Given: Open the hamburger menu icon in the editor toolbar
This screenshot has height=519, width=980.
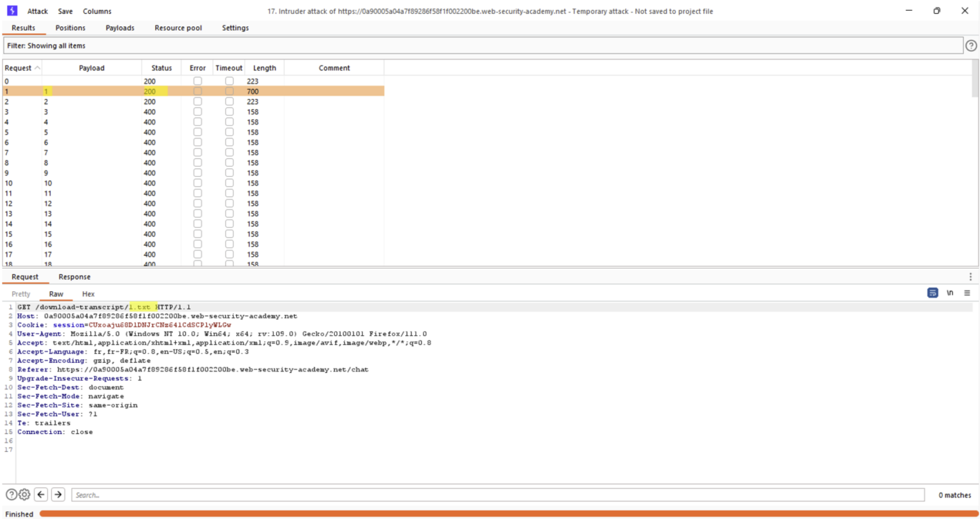Looking at the screenshot, I should 967,292.
